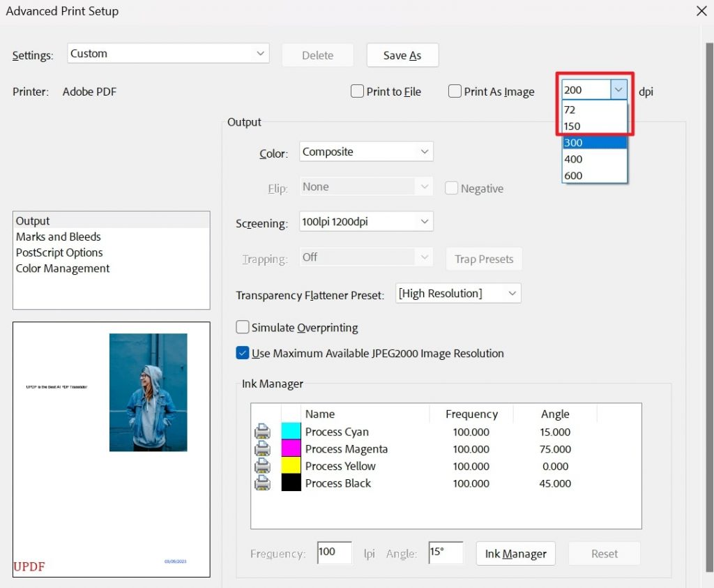Expand the Color Composite dropdown
The width and height of the screenshot is (714, 588).
coord(366,151)
